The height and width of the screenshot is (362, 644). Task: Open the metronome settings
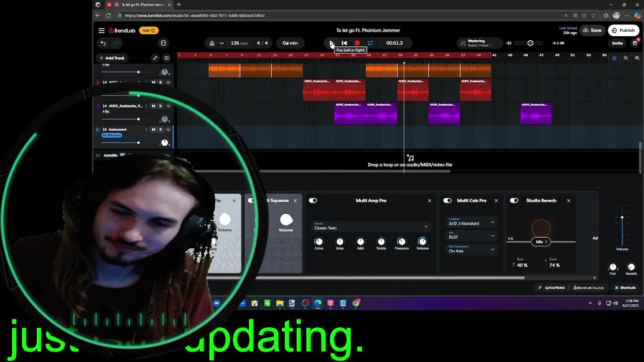click(212, 43)
